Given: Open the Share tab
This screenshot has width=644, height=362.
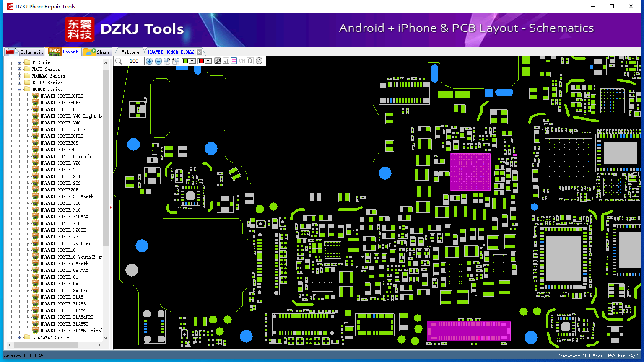Looking at the screenshot, I should [96, 52].
